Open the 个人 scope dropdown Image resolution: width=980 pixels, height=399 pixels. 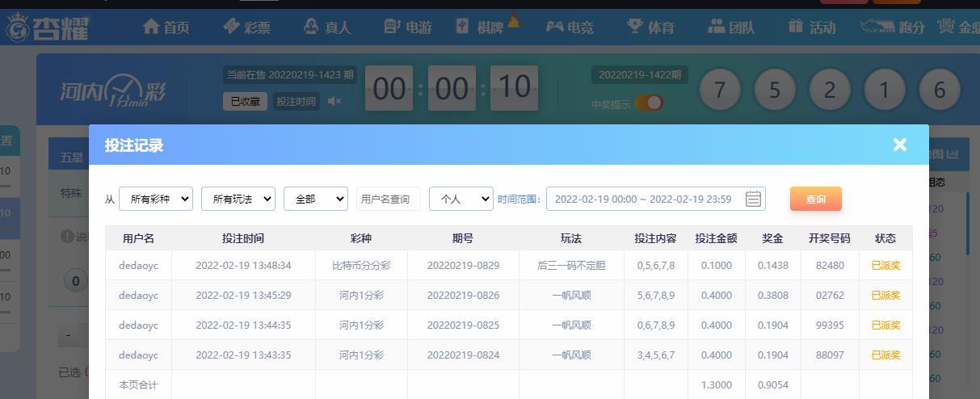(461, 199)
